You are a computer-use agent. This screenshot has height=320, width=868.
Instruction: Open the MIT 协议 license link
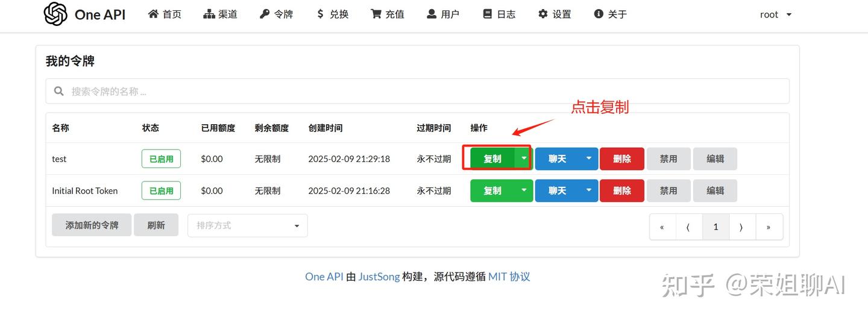[509, 277]
